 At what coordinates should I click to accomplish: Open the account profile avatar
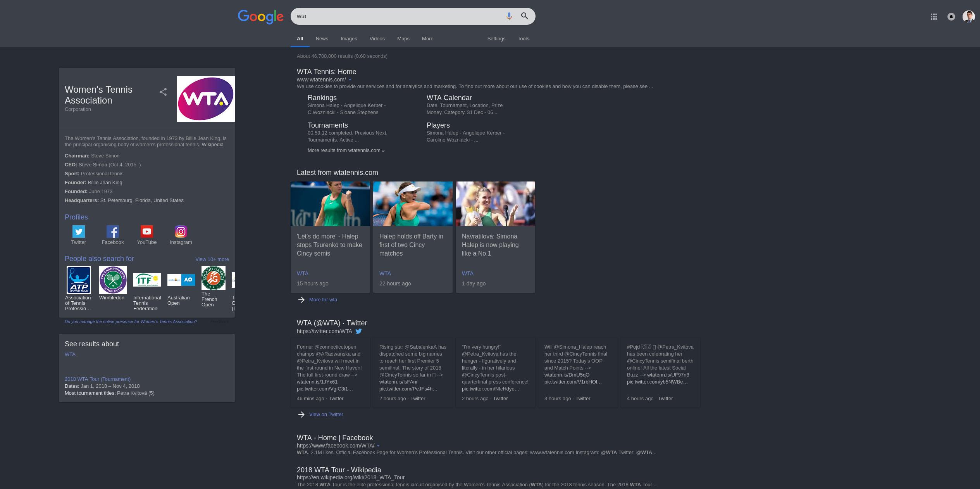tap(969, 16)
